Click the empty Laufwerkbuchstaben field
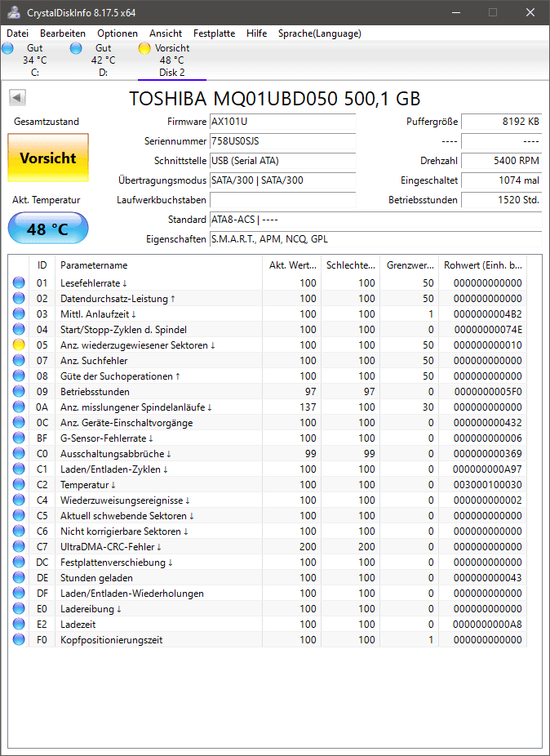This screenshot has height=756, width=550. coord(283,199)
